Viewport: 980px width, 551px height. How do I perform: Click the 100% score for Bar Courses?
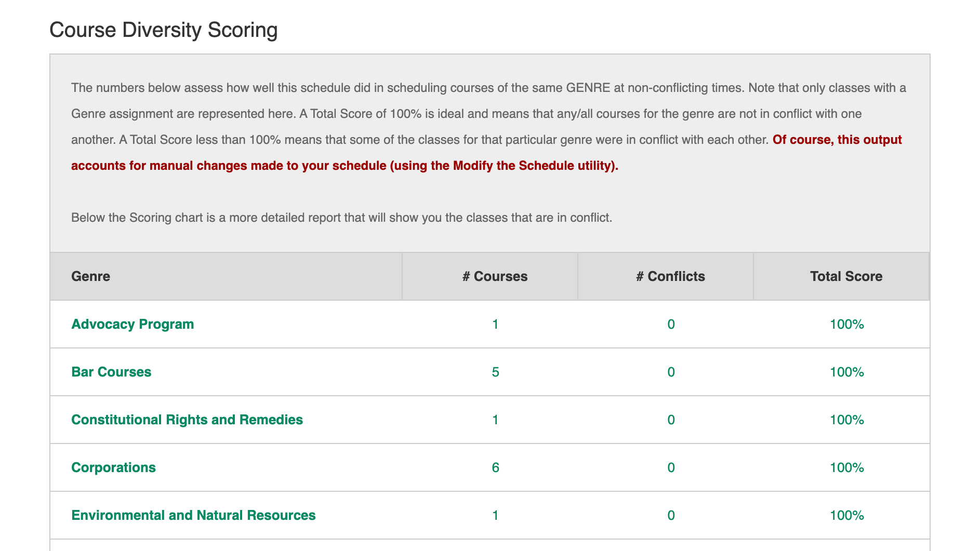[846, 372]
